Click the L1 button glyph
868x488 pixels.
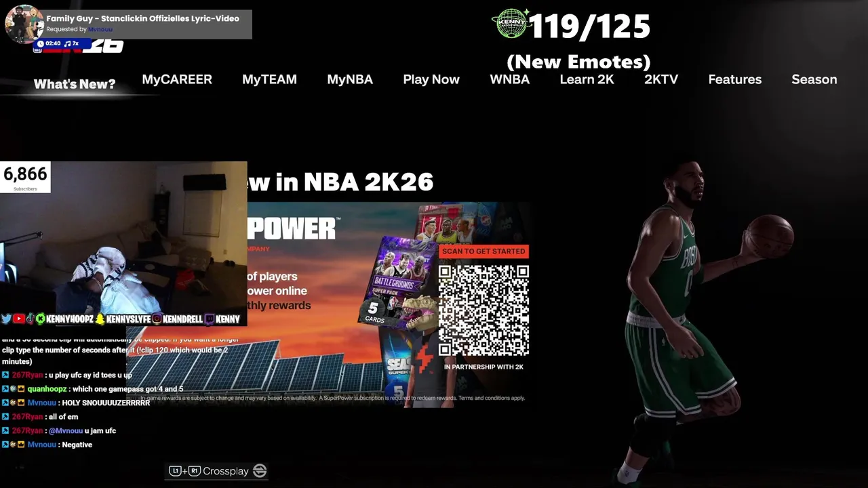coord(175,471)
